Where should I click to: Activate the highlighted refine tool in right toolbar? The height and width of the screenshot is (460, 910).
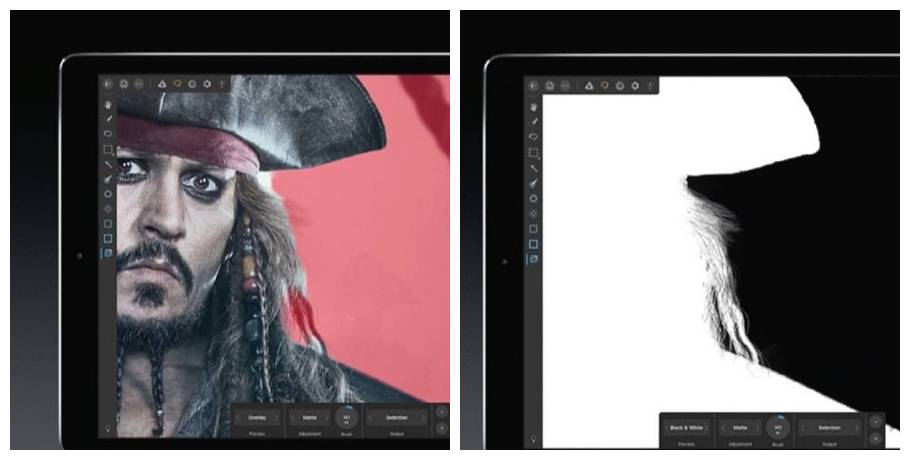tap(534, 259)
